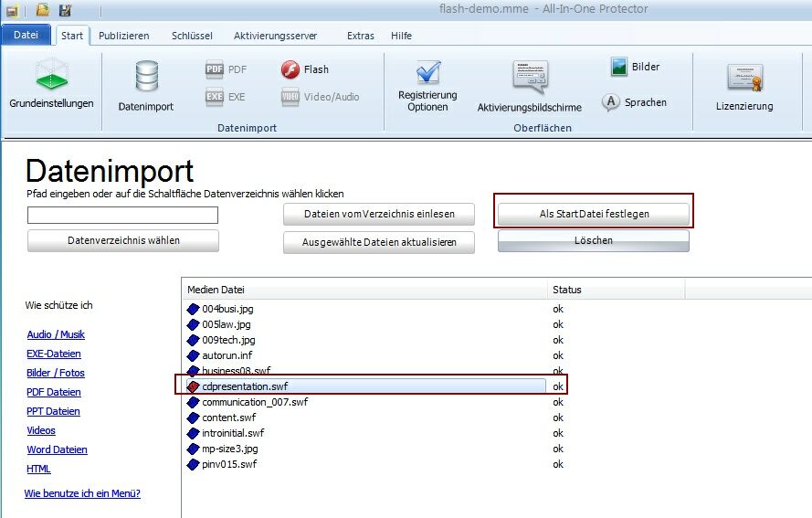Click the Datenimport database icon
The width and height of the screenshot is (812, 518).
146,77
